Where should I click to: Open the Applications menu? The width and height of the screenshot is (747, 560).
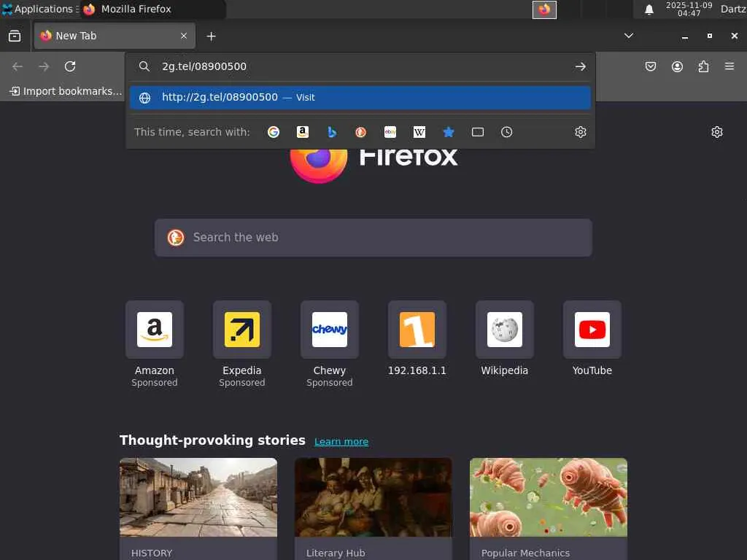pos(39,9)
